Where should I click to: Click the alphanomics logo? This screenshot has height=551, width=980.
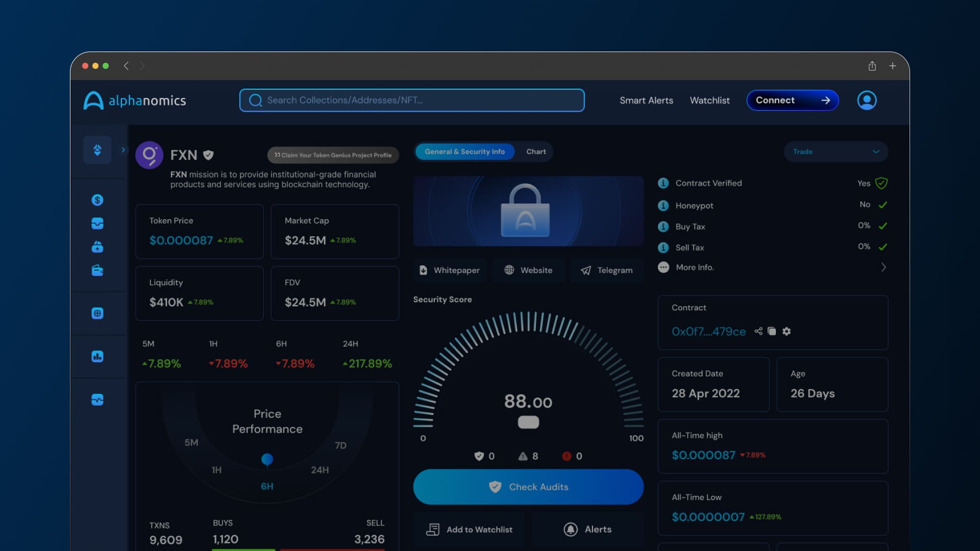point(135,101)
